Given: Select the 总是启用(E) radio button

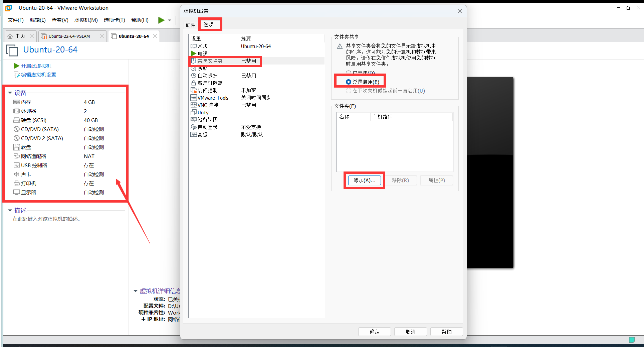Looking at the screenshot, I should tap(349, 82).
